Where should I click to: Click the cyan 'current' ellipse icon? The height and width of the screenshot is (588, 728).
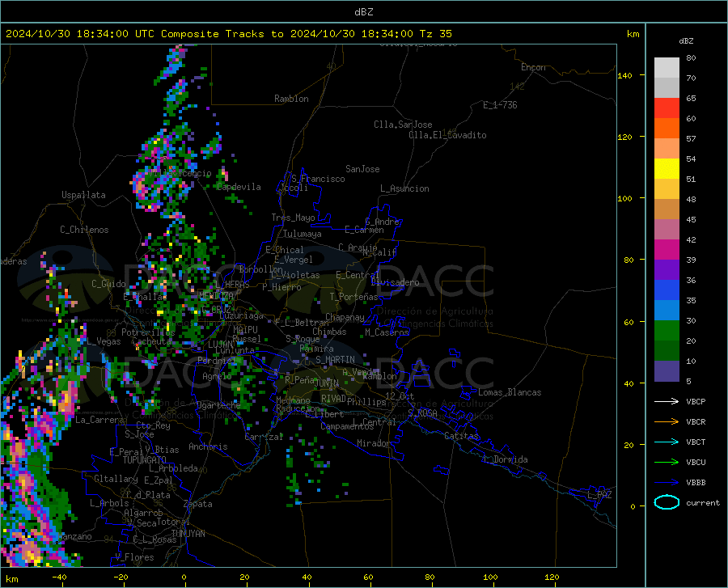click(667, 502)
